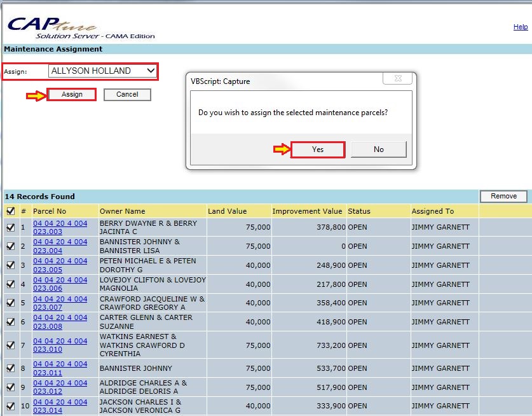This screenshot has width=532, height=416.
Task: Open the Help link
Action: 520,27
